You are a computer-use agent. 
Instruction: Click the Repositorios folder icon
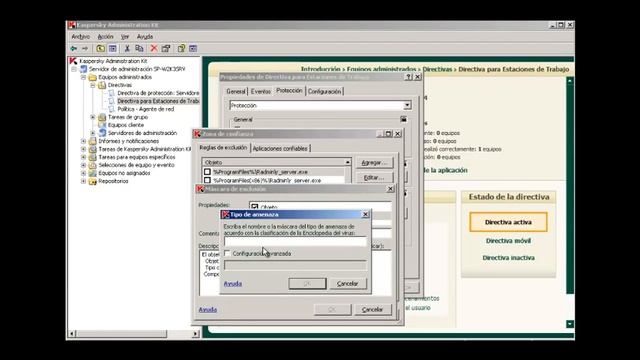coord(93,181)
